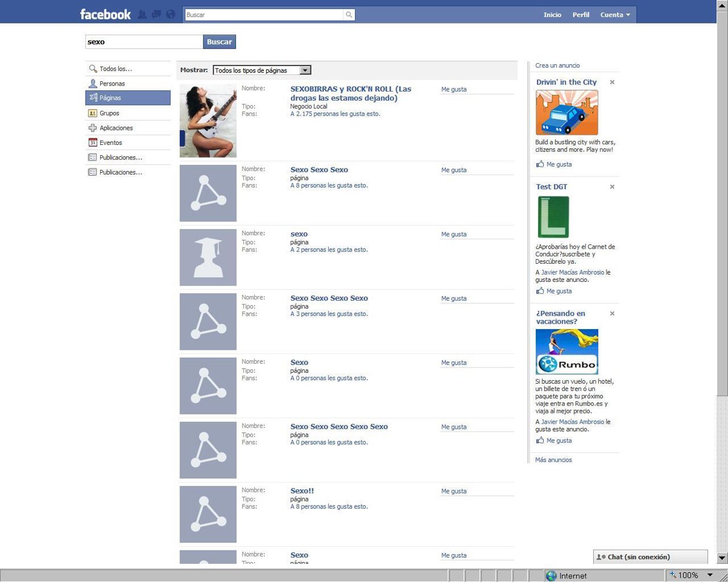The image size is (728, 582).
Task: Close the Drivin' in the City ad
Action: pos(612,82)
